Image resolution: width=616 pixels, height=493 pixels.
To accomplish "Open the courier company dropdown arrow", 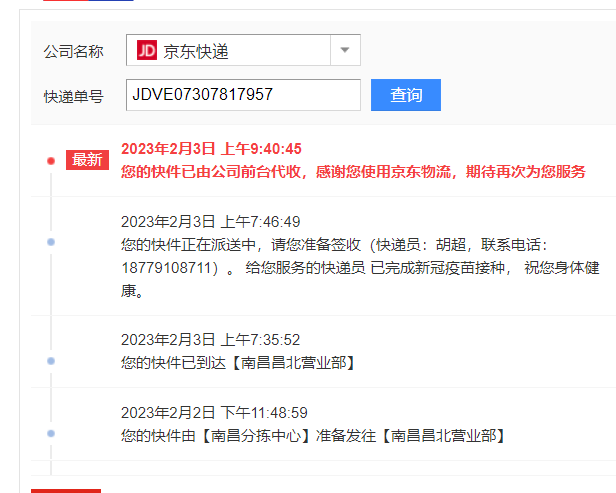I will 345,50.
